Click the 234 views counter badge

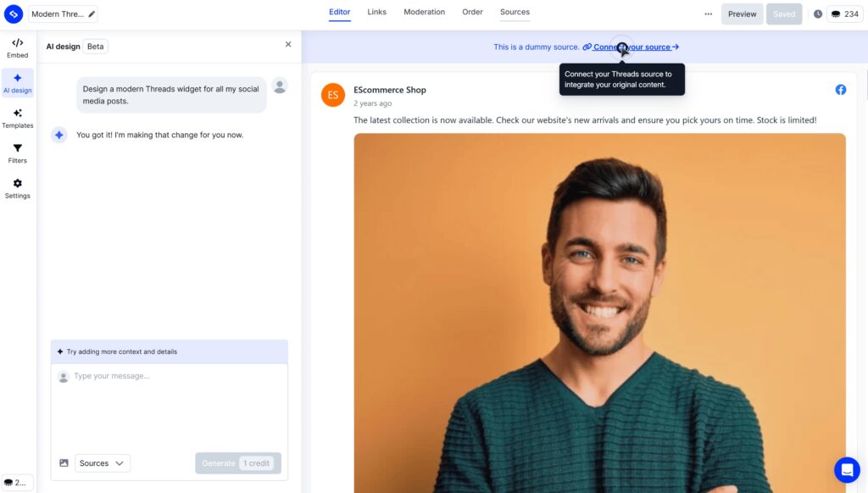[844, 14]
